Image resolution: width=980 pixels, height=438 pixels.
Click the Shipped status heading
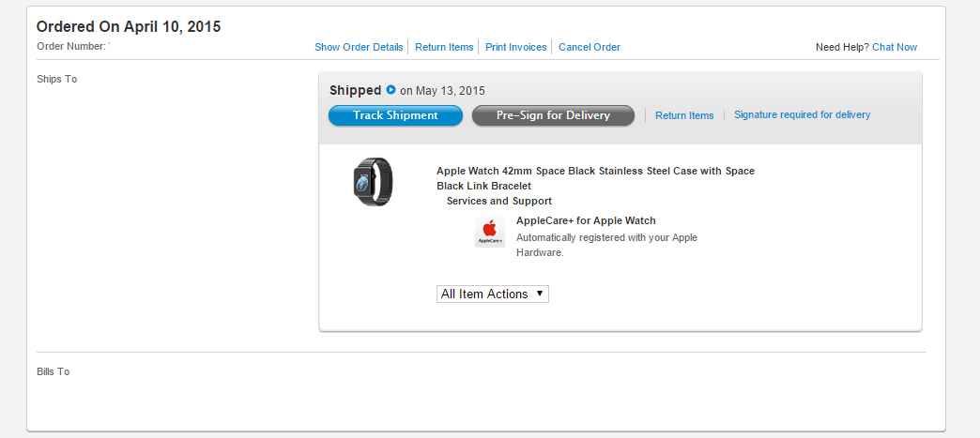click(355, 90)
